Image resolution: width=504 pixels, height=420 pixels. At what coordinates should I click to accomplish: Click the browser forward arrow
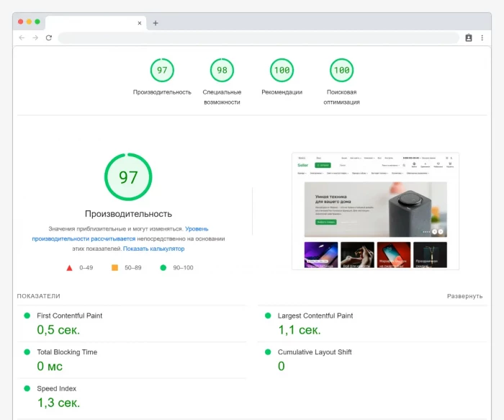[x=35, y=37]
